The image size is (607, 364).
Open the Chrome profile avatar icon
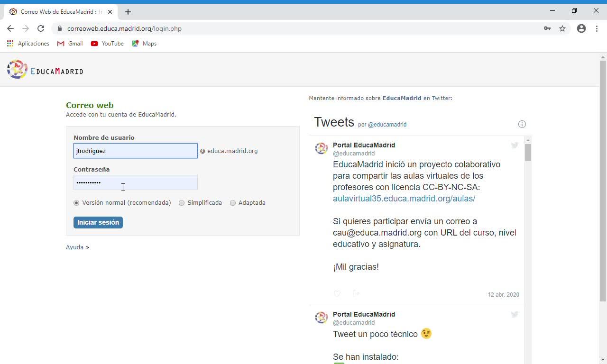(581, 28)
